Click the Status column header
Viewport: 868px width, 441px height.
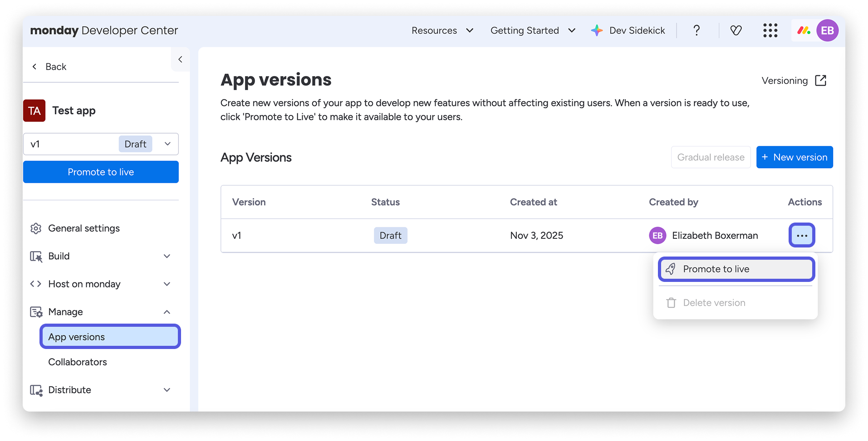tap(385, 202)
